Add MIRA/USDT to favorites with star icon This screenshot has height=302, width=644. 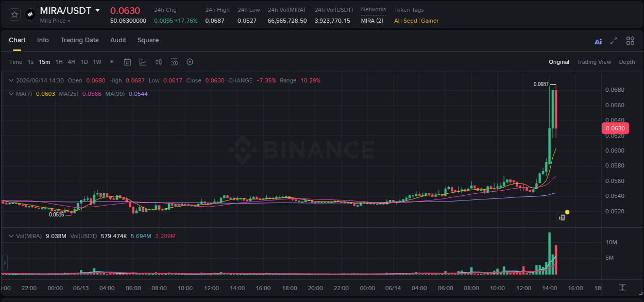pyautogui.click(x=15, y=14)
